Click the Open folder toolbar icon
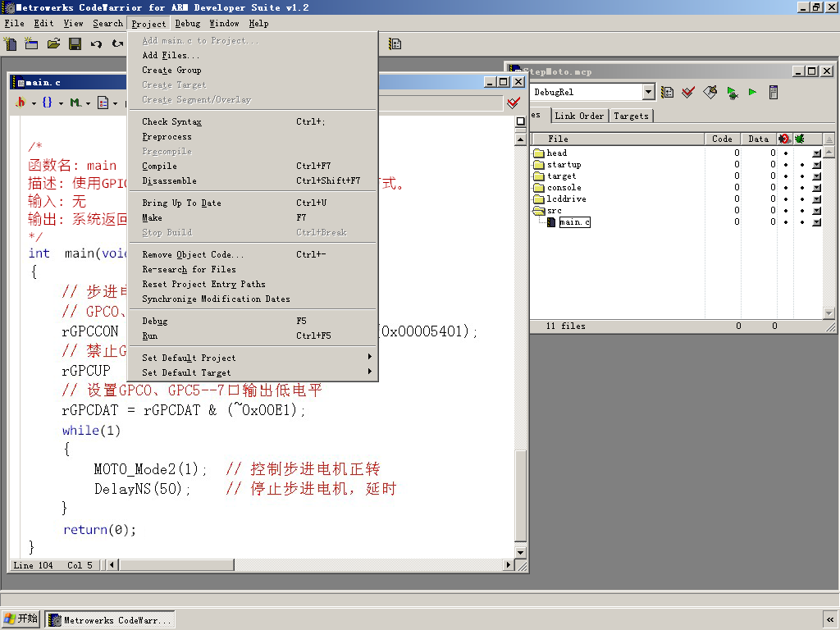840x630 pixels. pos(53,43)
